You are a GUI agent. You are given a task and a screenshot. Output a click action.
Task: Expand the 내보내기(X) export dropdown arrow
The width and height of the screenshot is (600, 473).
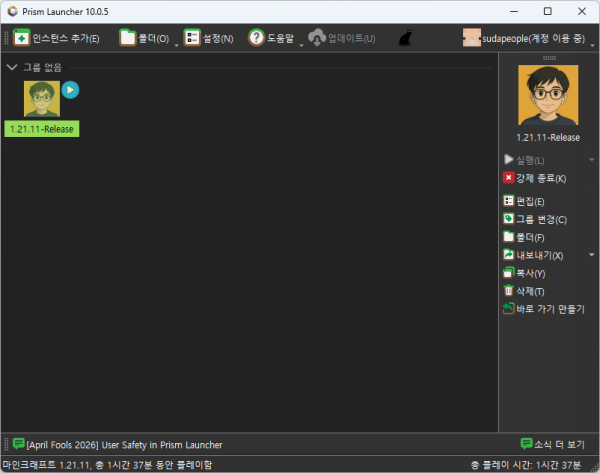pyautogui.click(x=592, y=254)
